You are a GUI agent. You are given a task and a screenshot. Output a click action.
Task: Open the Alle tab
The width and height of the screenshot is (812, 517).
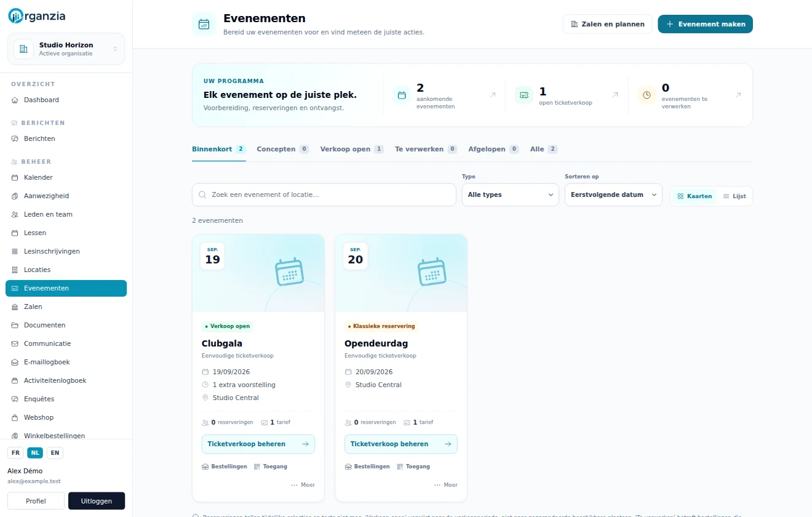coord(544,150)
